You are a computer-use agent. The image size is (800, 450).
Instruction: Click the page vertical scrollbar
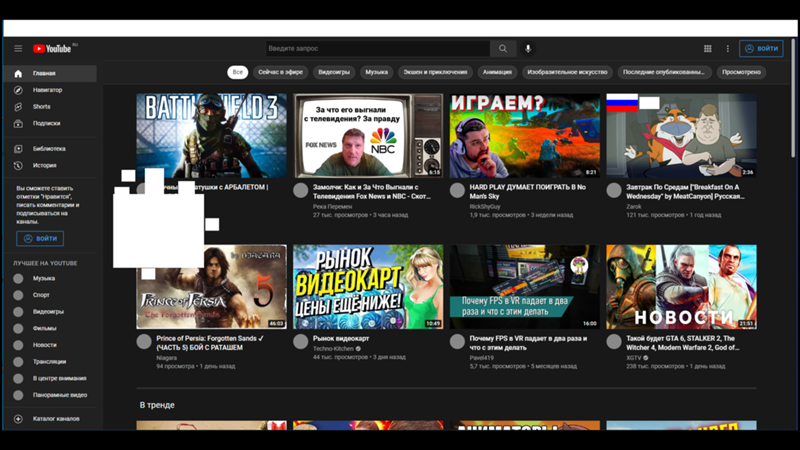point(794,97)
